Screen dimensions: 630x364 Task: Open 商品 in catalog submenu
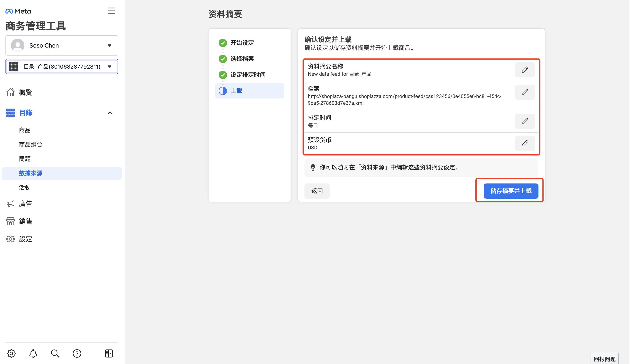[25, 130]
